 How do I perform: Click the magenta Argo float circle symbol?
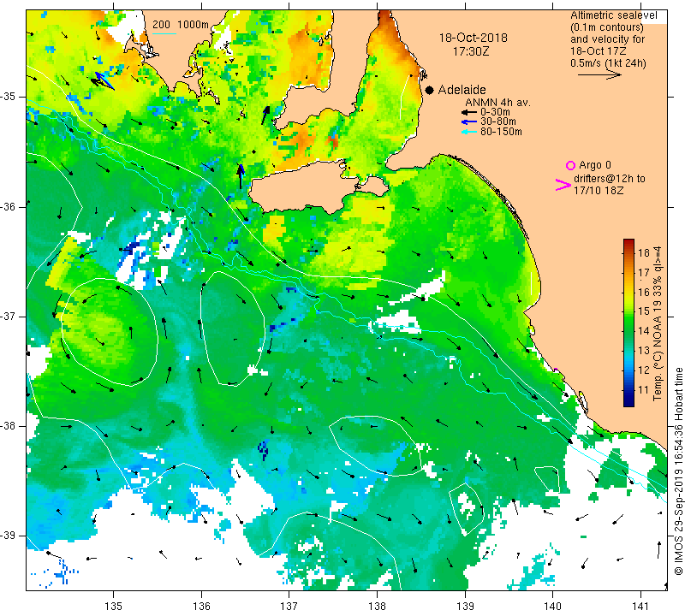click(x=570, y=165)
